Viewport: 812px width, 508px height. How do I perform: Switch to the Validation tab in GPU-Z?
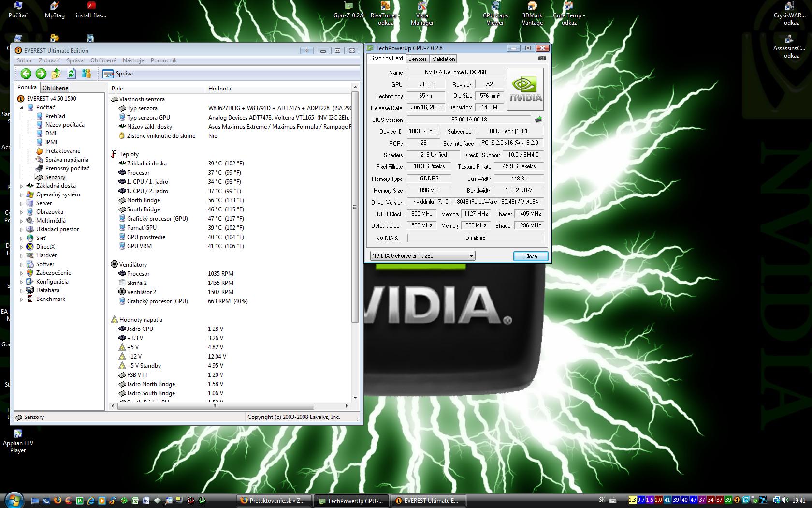click(444, 59)
